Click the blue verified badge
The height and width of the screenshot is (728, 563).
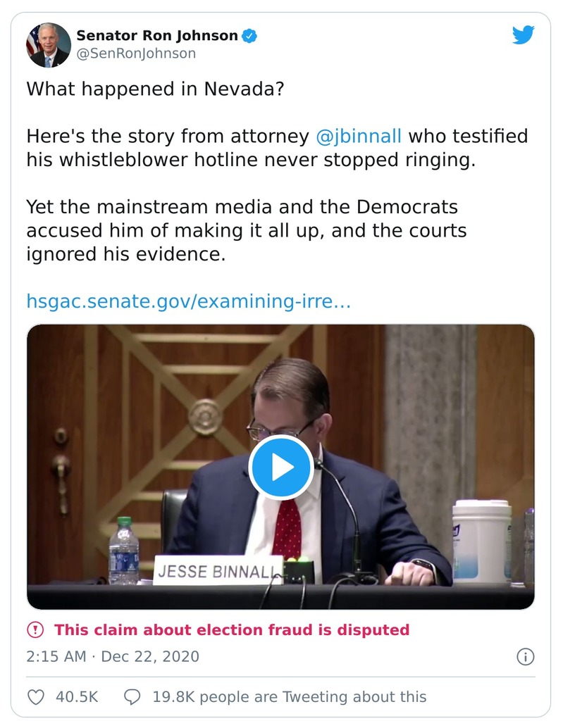pyautogui.click(x=250, y=35)
